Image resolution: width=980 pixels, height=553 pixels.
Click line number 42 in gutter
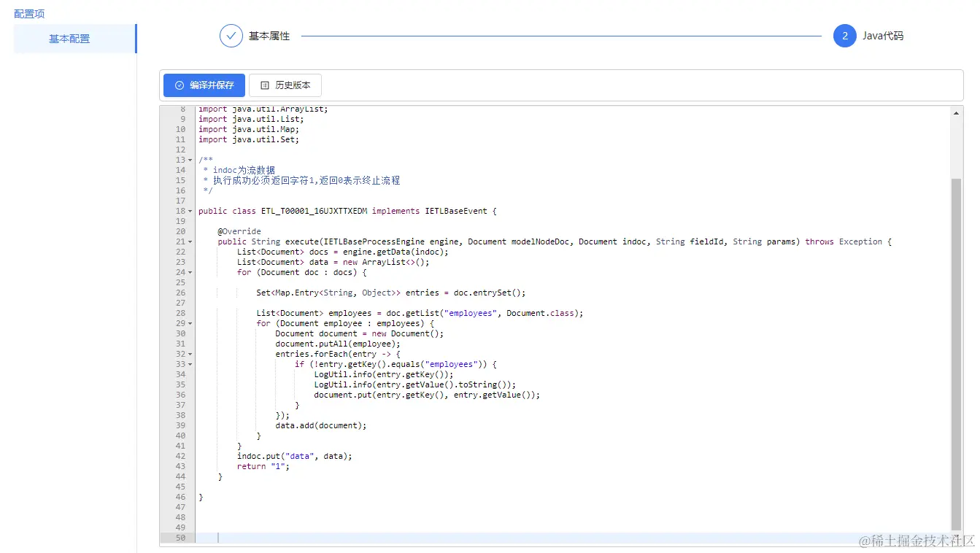click(x=180, y=456)
